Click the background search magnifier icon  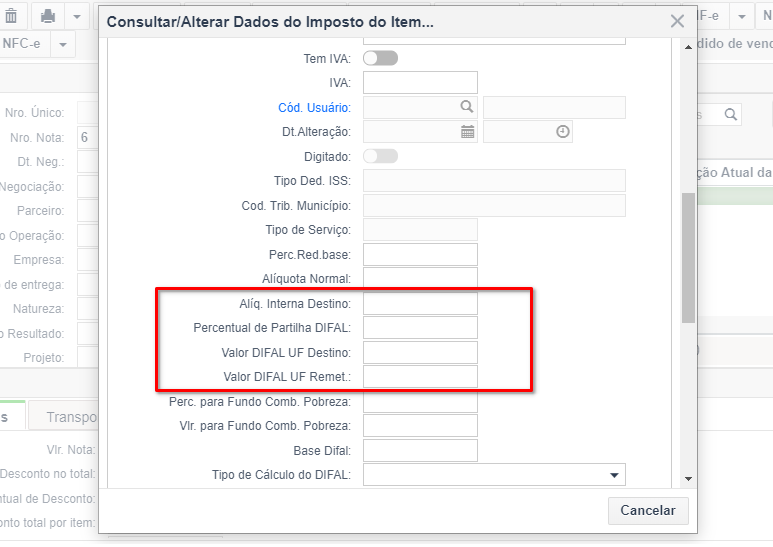tap(730, 115)
